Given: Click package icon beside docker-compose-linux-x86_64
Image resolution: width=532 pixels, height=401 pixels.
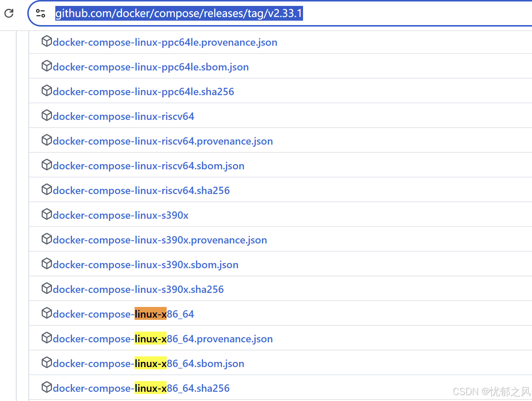Looking at the screenshot, I should click(47, 313).
